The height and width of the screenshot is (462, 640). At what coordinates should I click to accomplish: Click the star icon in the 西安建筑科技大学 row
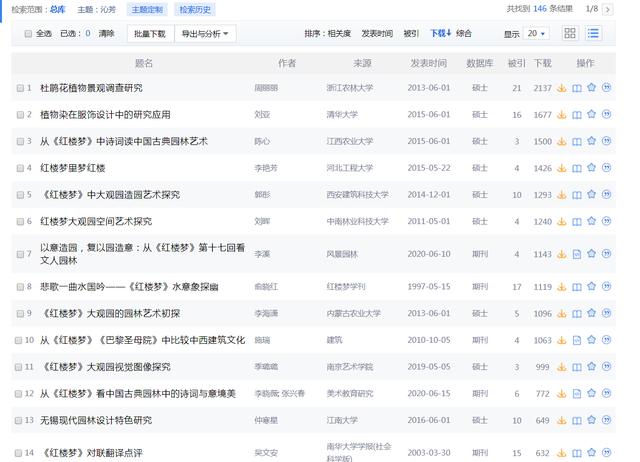click(x=591, y=194)
